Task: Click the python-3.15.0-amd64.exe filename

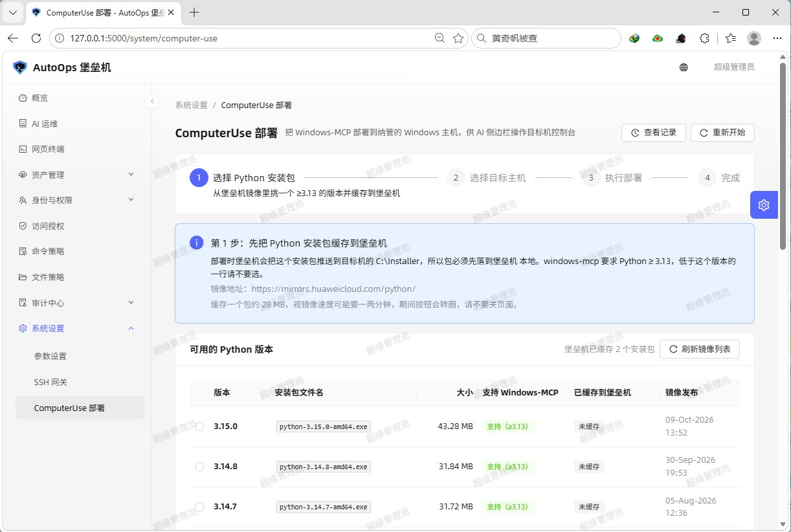Action: 324,427
